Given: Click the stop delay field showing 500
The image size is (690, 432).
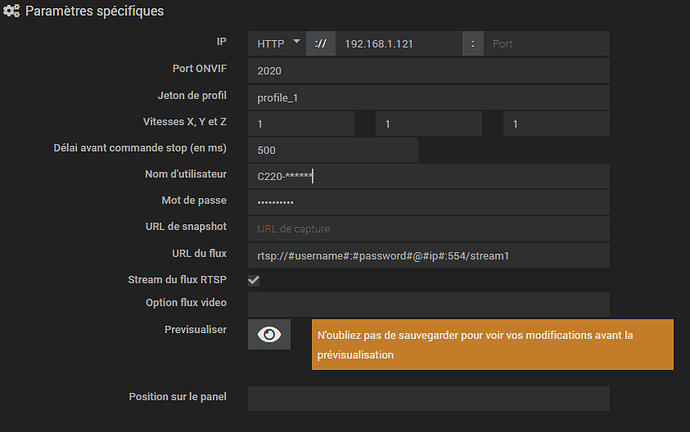Looking at the screenshot, I should [333, 150].
